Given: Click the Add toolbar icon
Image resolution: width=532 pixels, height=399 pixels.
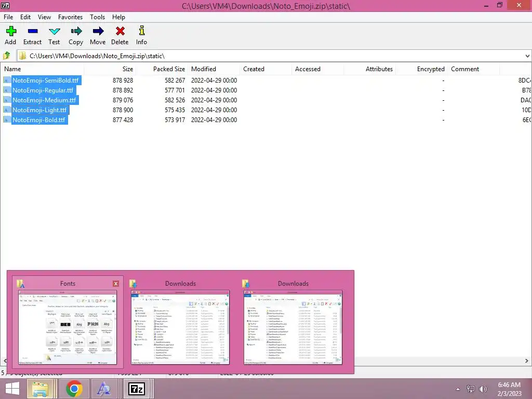Looking at the screenshot, I should pyautogui.click(x=11, y=31).
